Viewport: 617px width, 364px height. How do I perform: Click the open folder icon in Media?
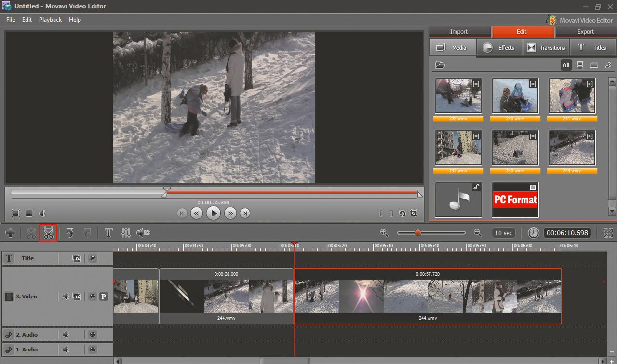pos(440,65)
